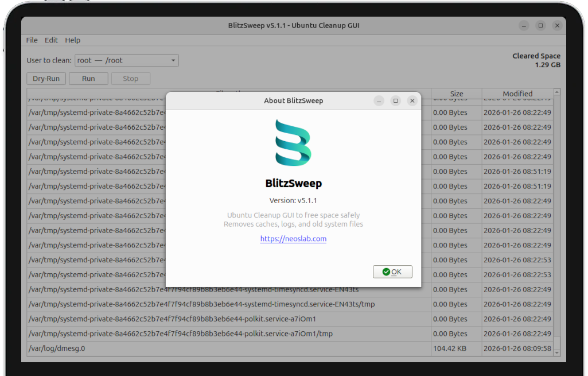Sort by the Size column header
The width and height of the screenshot is (588, 376).
[456, 93]
